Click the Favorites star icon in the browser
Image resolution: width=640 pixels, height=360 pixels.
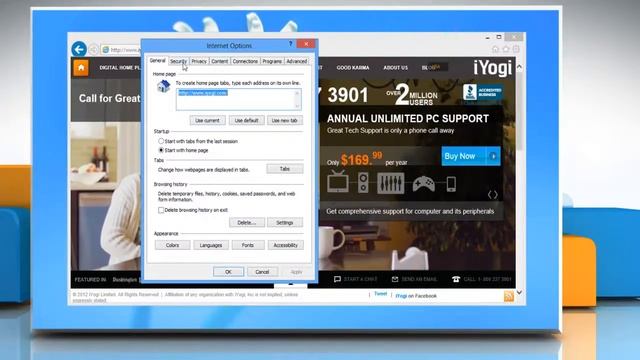pyautogui.click(x=506, y=49)
